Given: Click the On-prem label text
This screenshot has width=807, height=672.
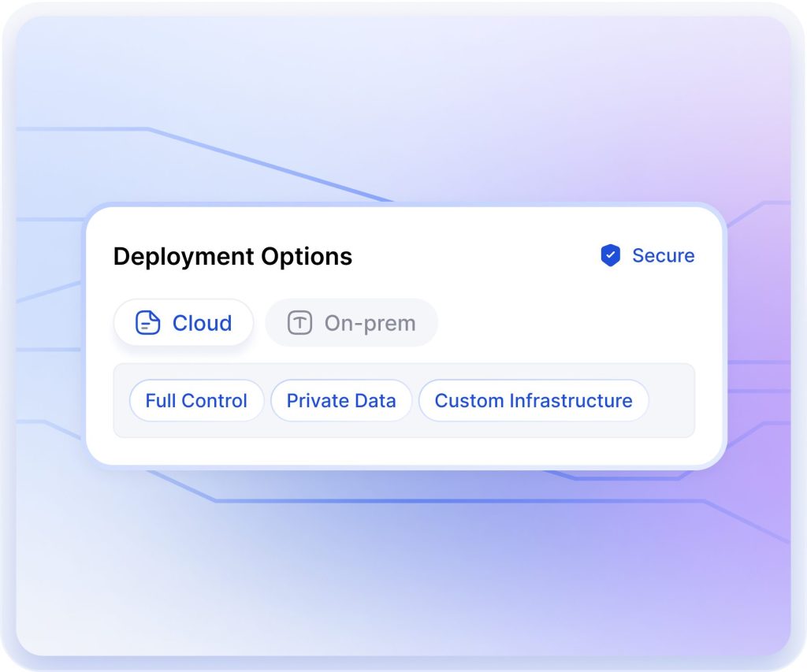Looking at the screenshot, I should (370, 323).
